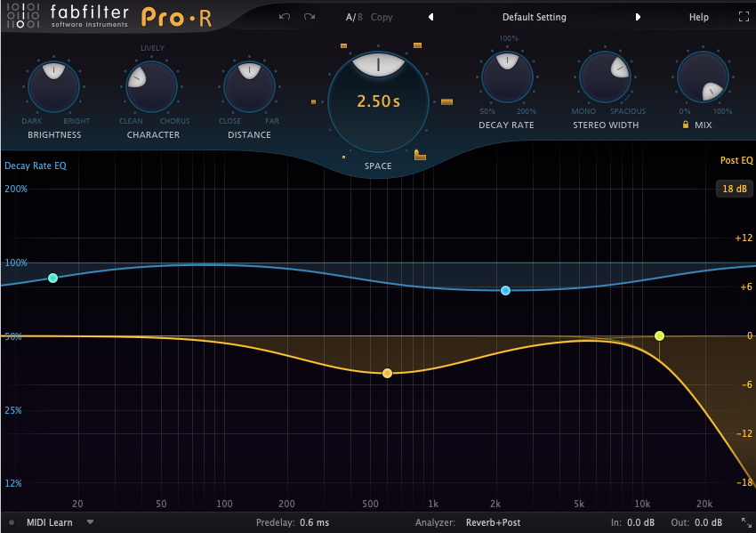The height and width of the screenshot is (533, 756).
Task: Open the MIDI Learn dropdown arrow
Action: click(x=90, y=522)
